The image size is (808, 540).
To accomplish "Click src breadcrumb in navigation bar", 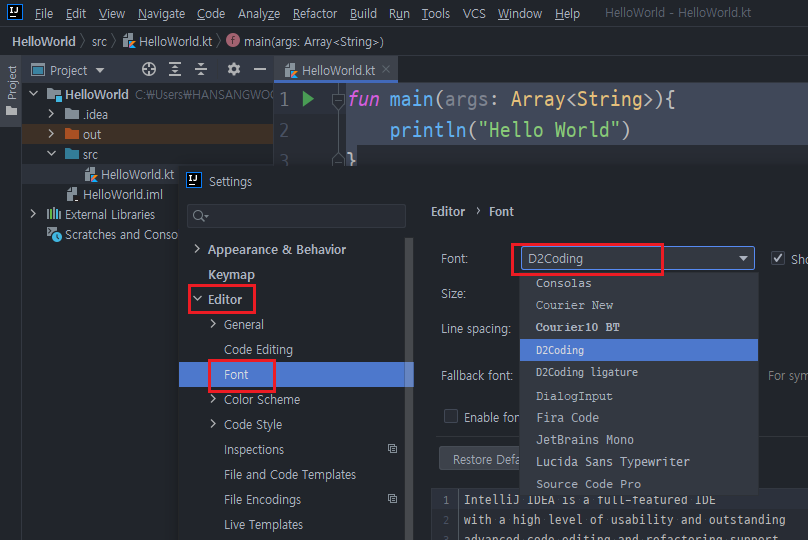I will click(99, 41).
